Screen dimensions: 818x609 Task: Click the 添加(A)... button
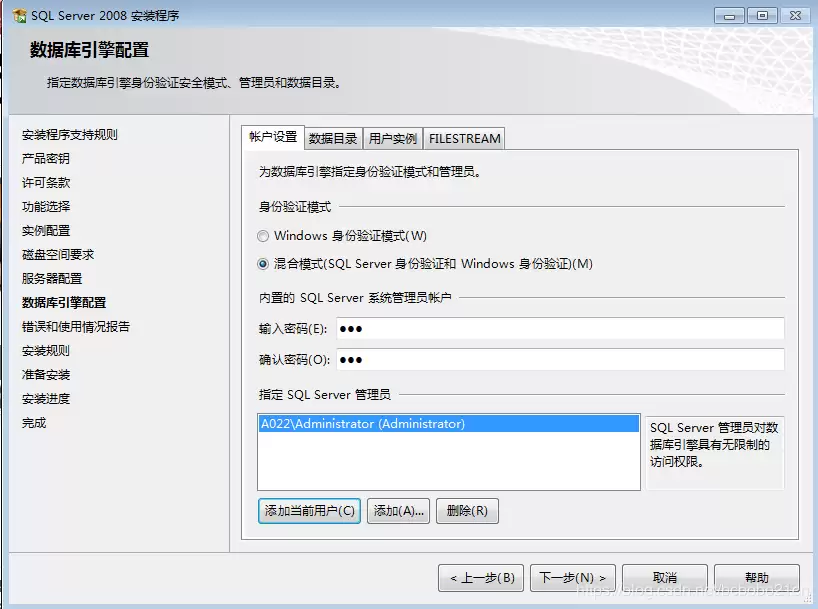click(399, 511)
